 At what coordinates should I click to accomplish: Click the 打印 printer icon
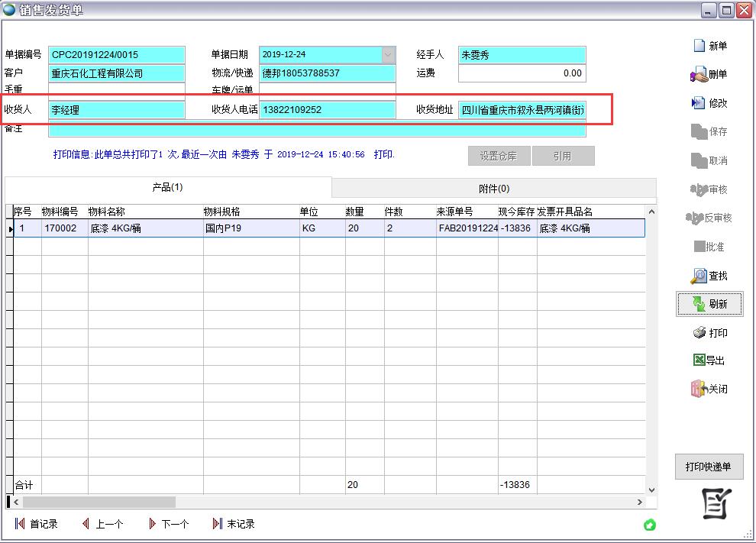point(699,333)
